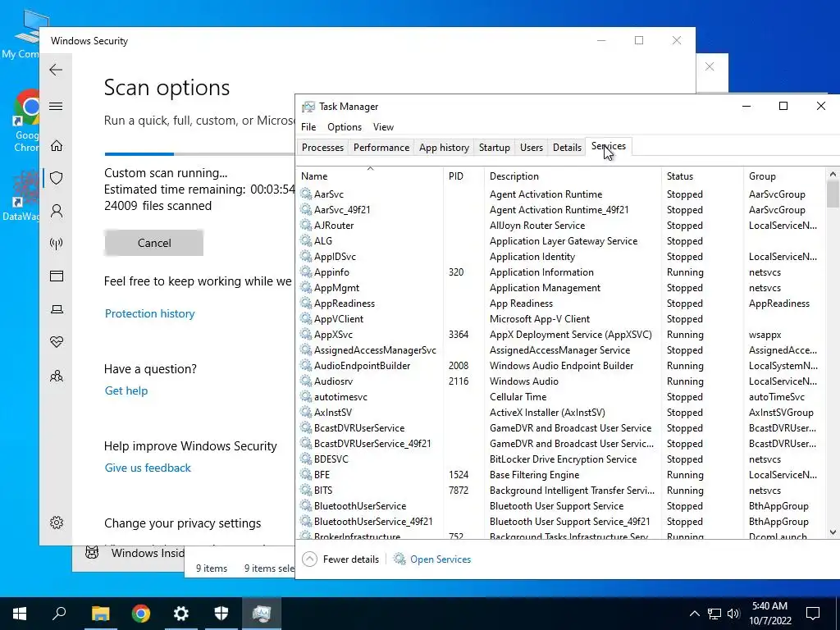Switch to the Performance tab
This screenshot has height=630, width=840.
[381, 148]
